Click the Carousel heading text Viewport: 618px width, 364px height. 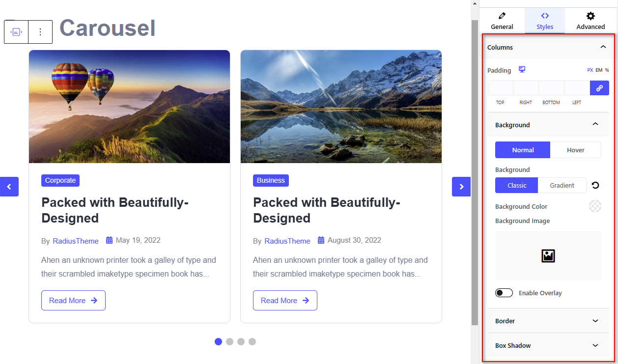pos(108,28)
